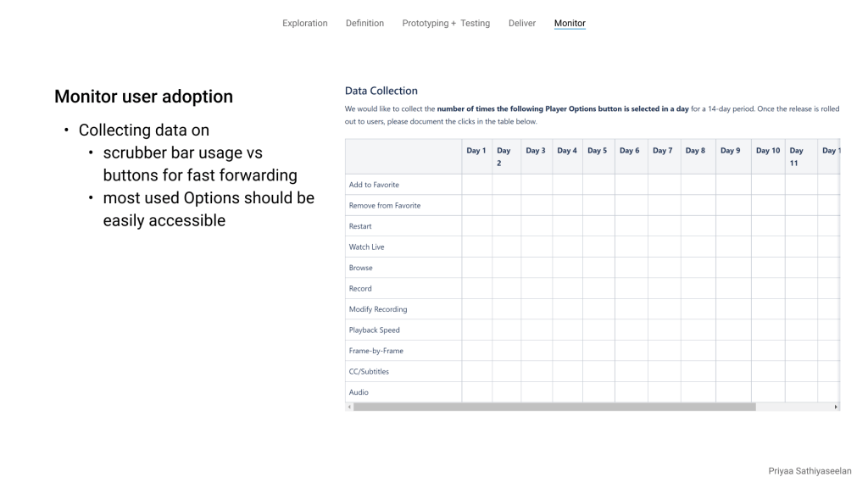Click the table's horizontal scrollbar thumb
This screenshot has width=868, height=488.
click(x=554, y=407)
